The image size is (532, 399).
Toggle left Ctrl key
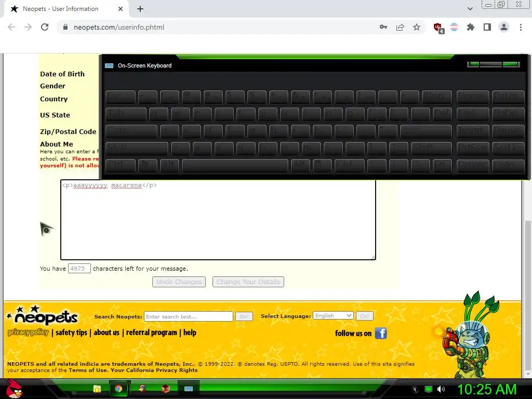point(121,166)
